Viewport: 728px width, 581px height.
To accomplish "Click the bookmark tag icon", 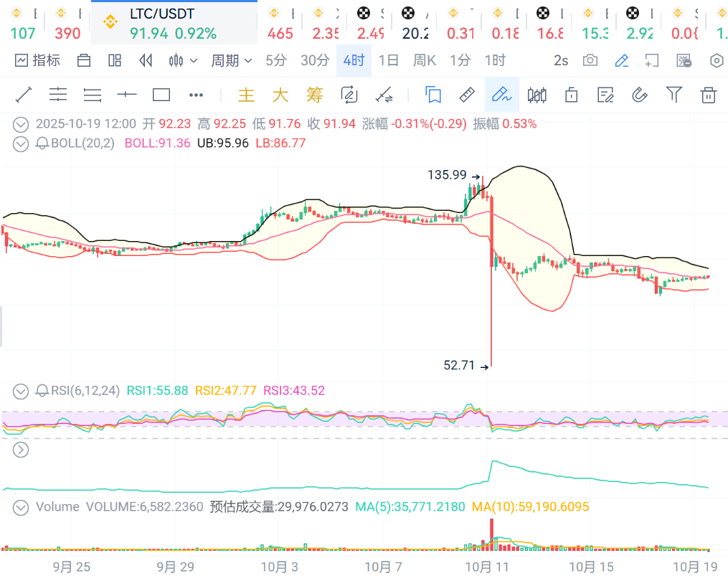I will (433, 95).
